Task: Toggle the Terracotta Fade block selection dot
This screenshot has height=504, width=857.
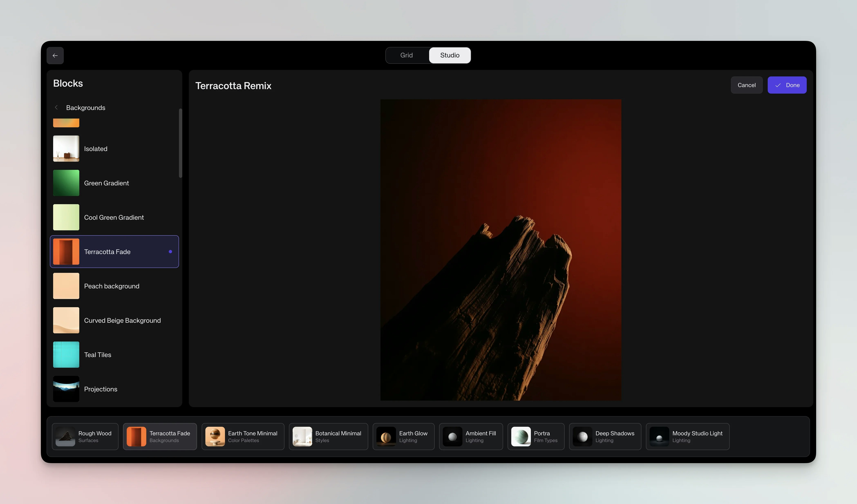Action: [170, 252]
